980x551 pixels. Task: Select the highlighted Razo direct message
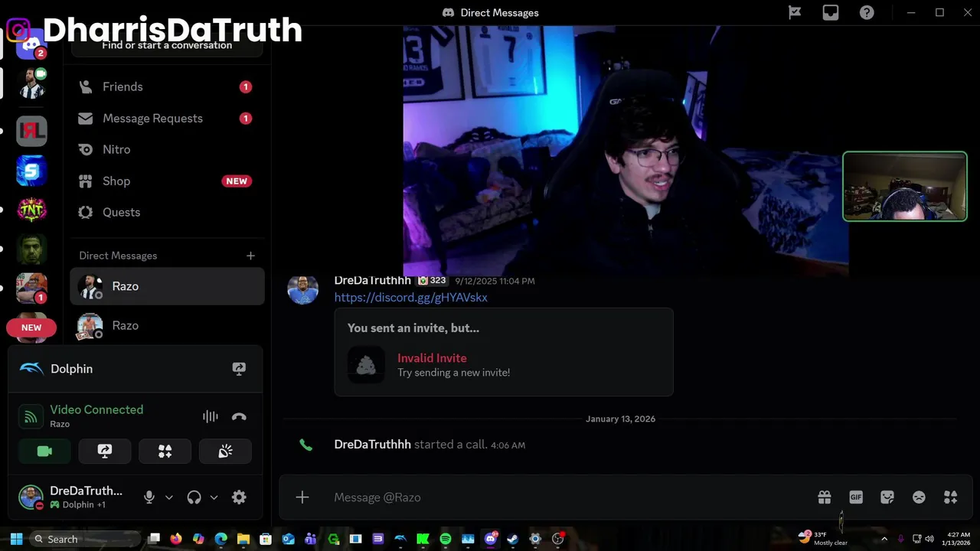pos(167,286)
